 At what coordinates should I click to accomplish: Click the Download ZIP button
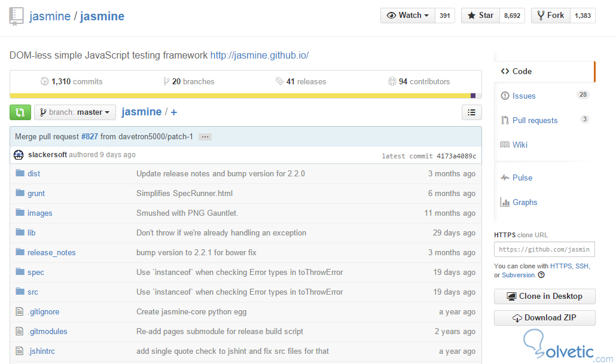click(544, 318)
